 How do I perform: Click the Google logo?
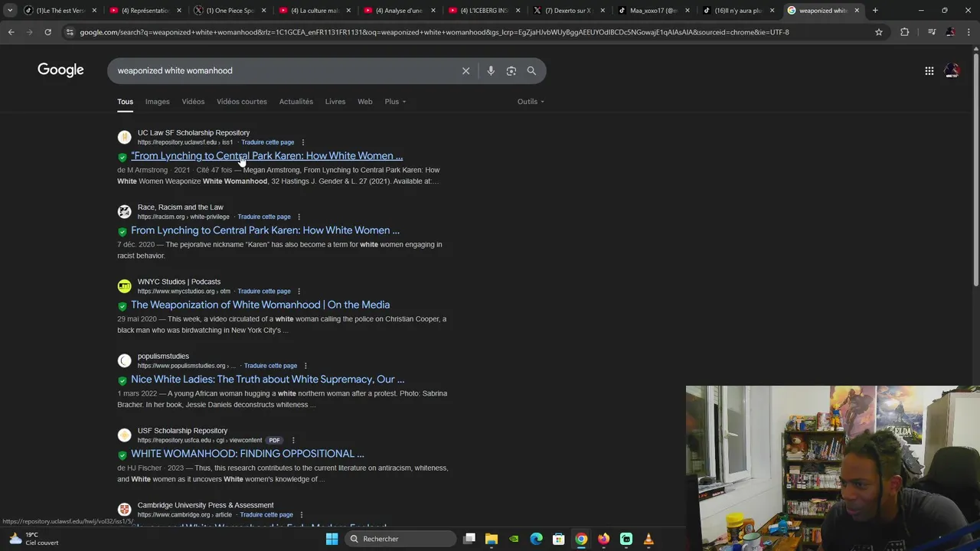tap(60, 70)
